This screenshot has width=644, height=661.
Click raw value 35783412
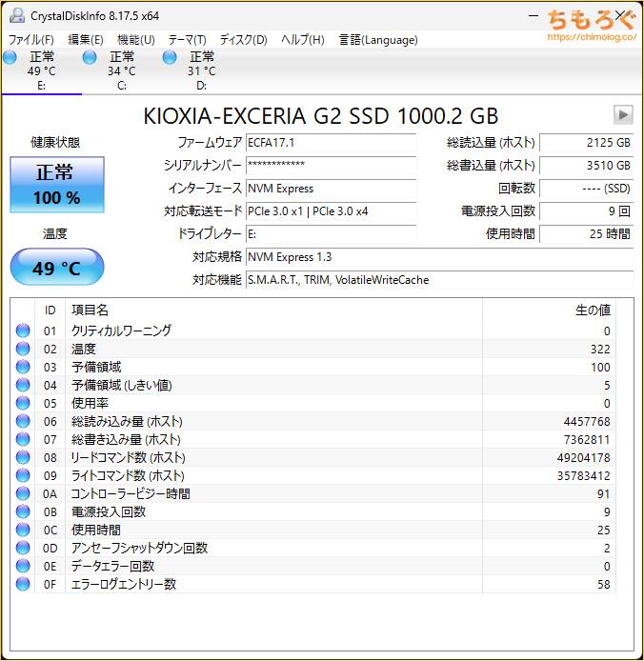point(583,476)
